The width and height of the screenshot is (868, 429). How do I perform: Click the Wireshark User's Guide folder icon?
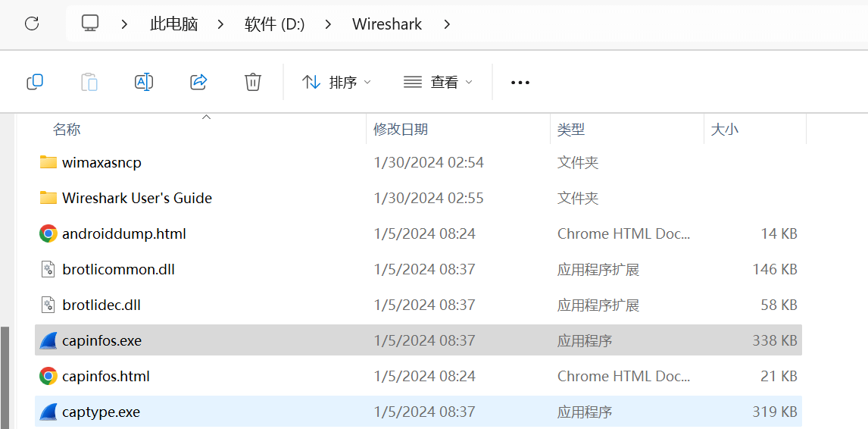pyautogui.click(x=48, y=198)
